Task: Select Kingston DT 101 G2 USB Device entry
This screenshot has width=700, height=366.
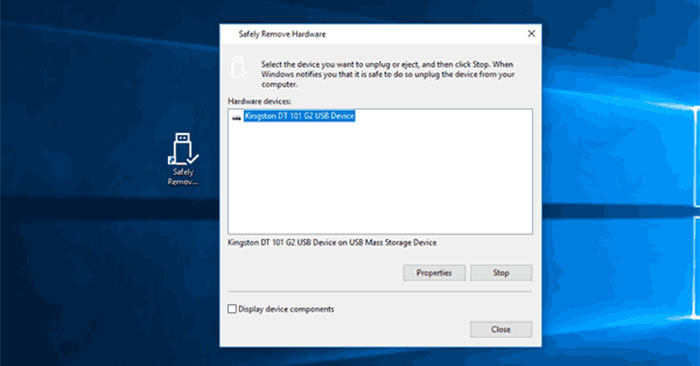Action: tap(300, 116)
